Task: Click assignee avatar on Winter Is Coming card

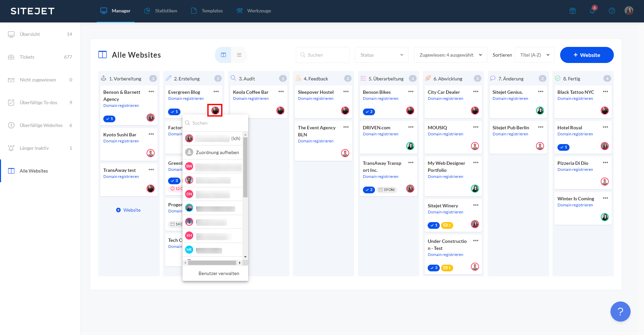Action: [605, 217]
